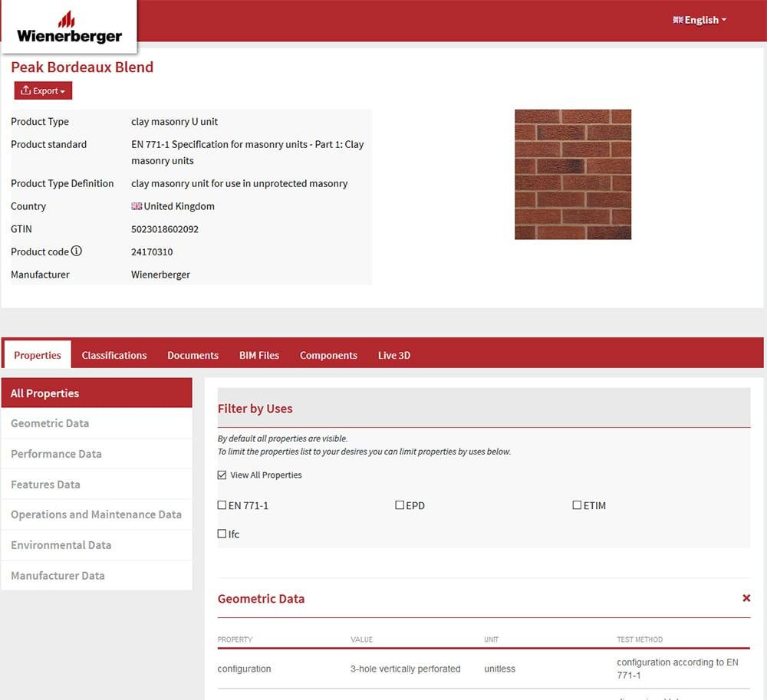Image resolution: width=767 pixels, height=700 pixels.
Task: Click the Product code info icon
Action: (76, 251)
